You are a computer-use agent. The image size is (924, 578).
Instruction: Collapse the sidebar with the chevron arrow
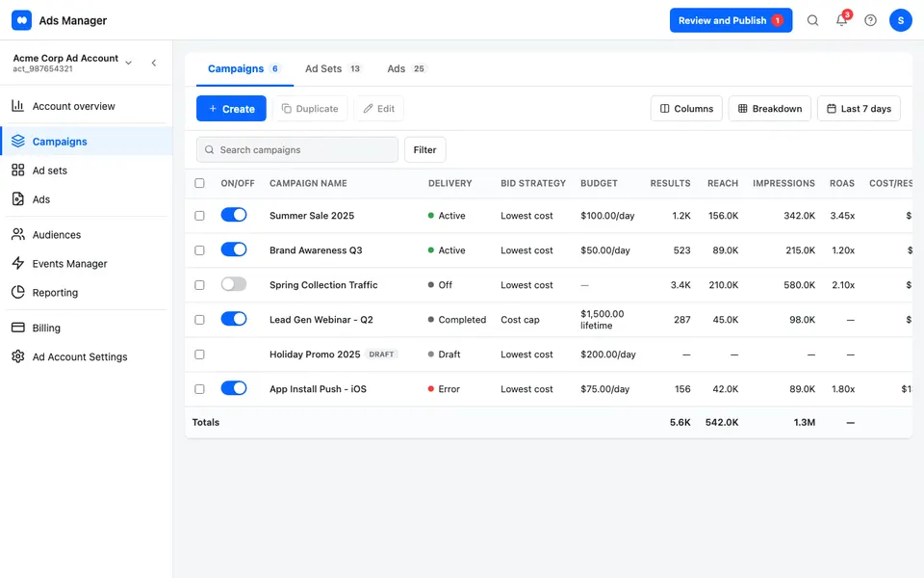coord(154,63)
